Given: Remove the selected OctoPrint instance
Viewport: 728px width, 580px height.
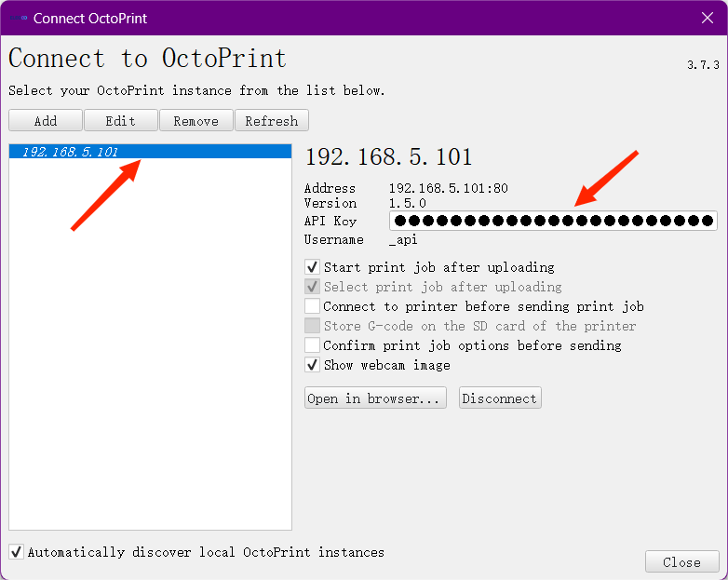Looking at the screenshot, I should (195, 121).
